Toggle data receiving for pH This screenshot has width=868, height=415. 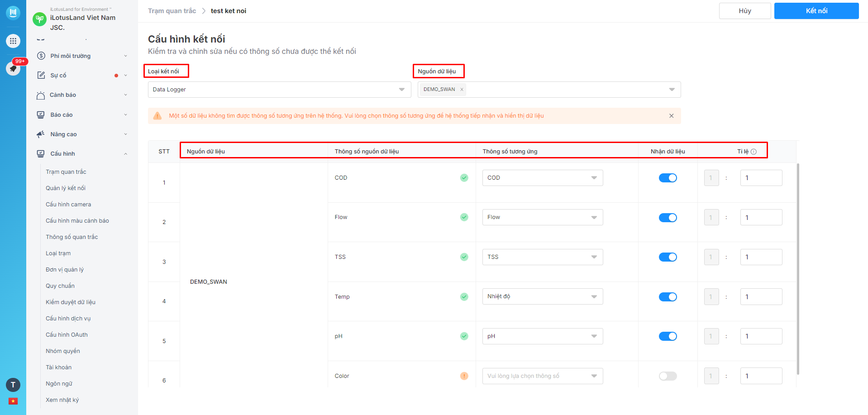point(668,336)
